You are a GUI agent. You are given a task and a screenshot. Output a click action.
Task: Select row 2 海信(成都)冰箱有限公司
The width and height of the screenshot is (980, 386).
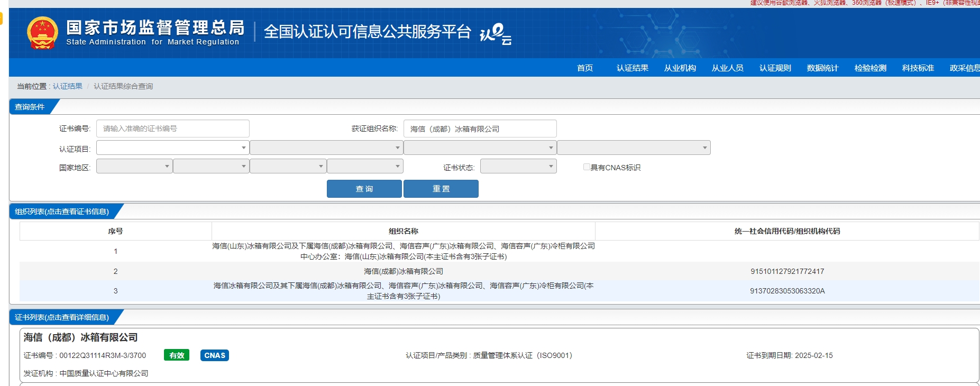coord(499,271)
